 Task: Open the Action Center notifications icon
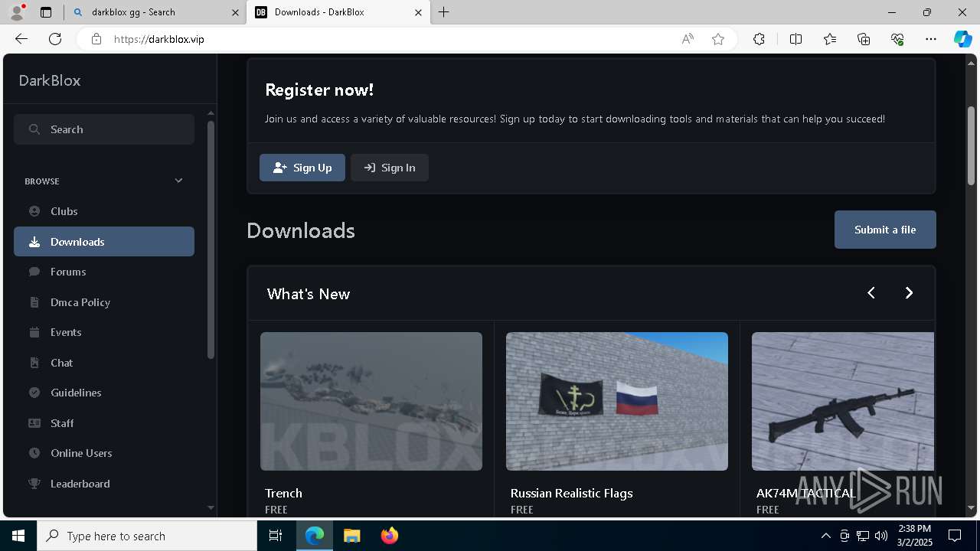(955, 536)
